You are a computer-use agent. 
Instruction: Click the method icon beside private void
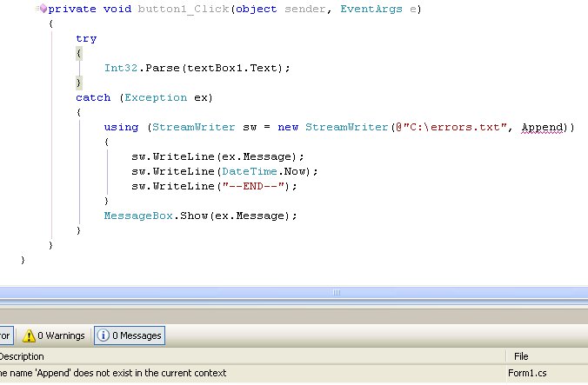pos(42,9)
